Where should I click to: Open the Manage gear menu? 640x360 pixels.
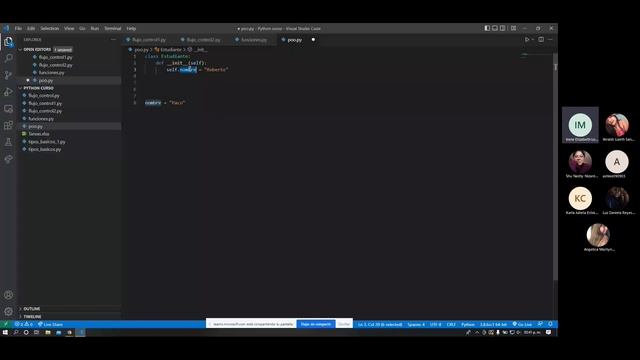click(8, 311)
